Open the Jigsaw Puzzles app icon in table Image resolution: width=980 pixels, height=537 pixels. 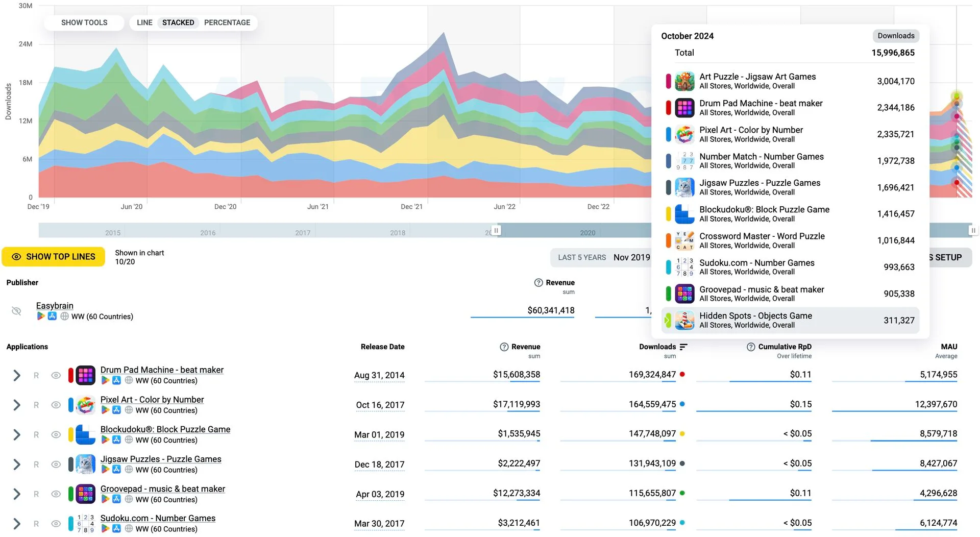tap(85, 464)
